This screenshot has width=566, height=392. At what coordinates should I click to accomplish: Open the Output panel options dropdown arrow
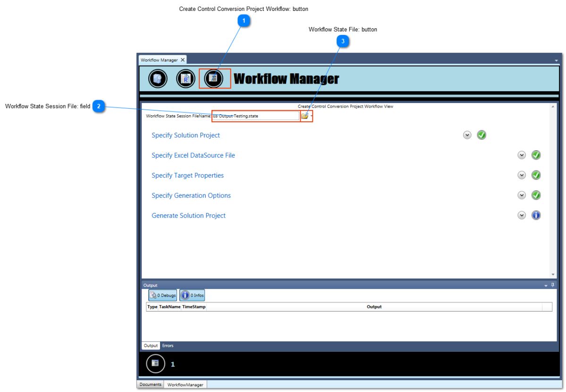pos(546,285)
